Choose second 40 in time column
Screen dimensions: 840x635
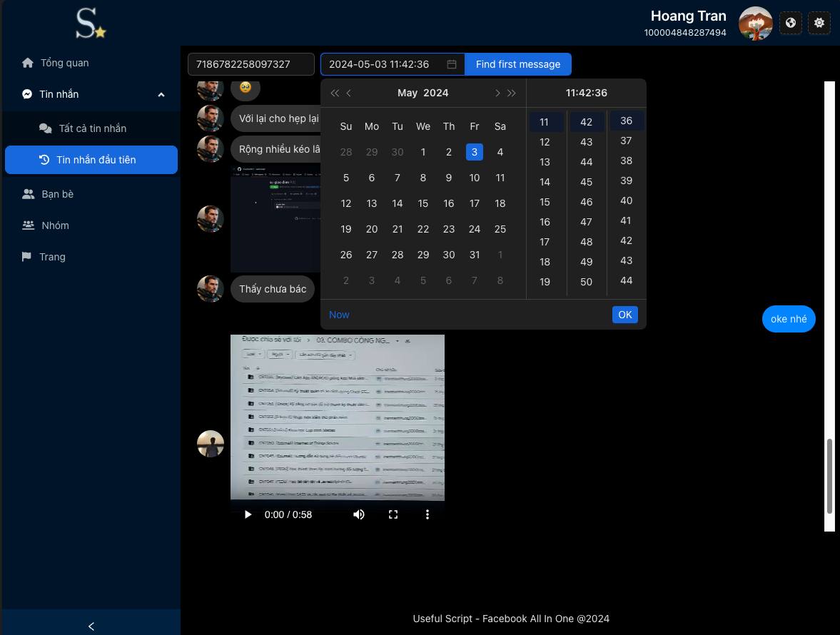tap(626, 200)
